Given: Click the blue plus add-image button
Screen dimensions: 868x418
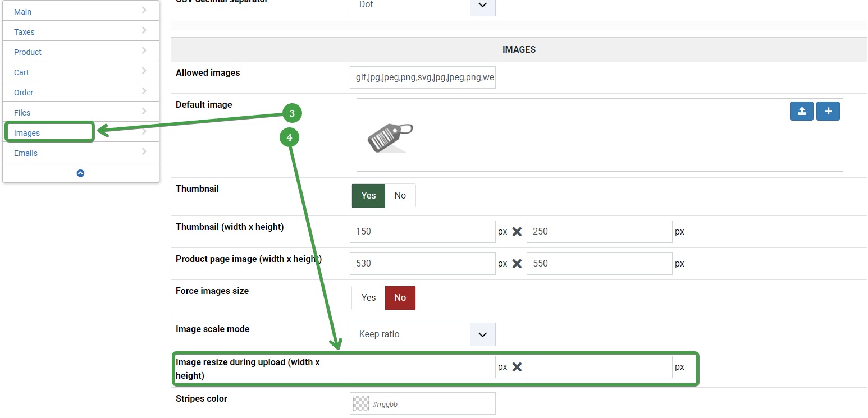Looking at the screenshot, I should click(x=828, y=111).
